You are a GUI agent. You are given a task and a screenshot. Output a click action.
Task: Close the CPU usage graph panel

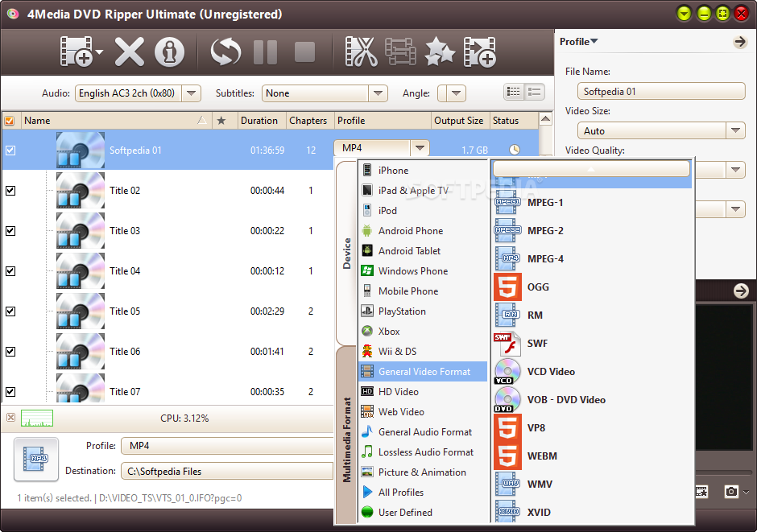[x=10, y=417]
